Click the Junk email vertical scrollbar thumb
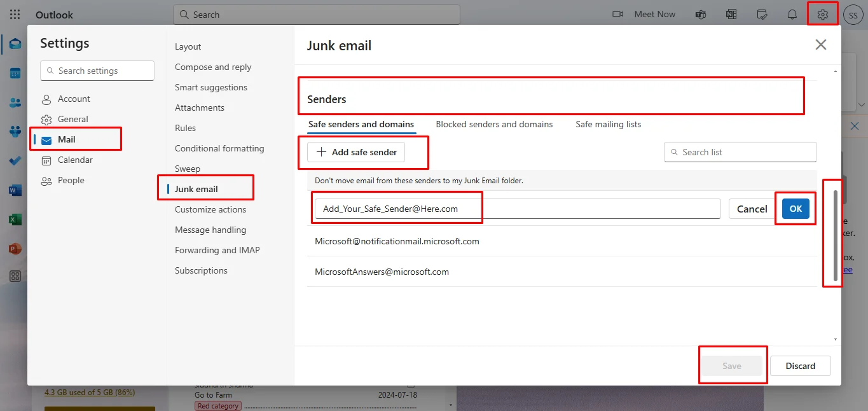Viewport: 868px width, 411px height. tap(835, 235)
